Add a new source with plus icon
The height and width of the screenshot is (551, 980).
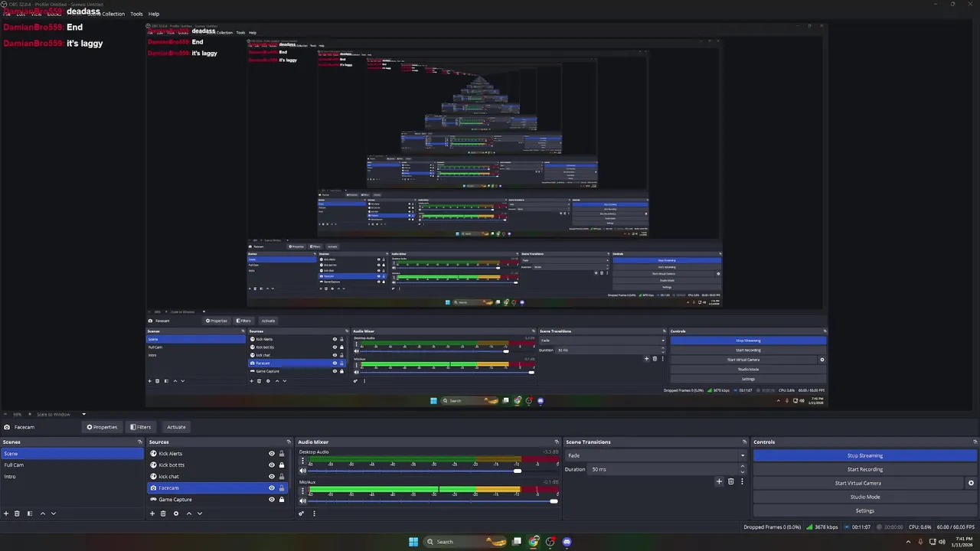tap(152, 514)
